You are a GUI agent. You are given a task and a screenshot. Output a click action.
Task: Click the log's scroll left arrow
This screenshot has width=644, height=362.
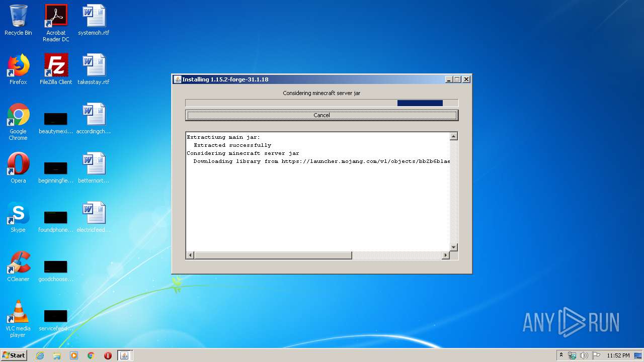pyautogui.click(x=190, y=255)
